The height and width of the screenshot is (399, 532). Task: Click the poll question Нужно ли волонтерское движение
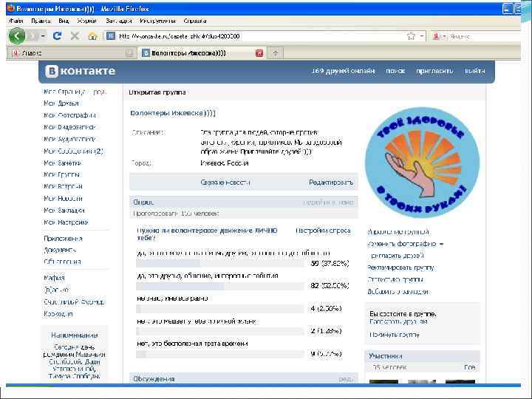click(207, 234)
